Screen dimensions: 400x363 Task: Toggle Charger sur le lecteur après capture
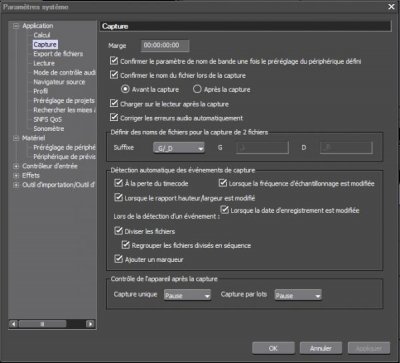(x=114, y=104)
